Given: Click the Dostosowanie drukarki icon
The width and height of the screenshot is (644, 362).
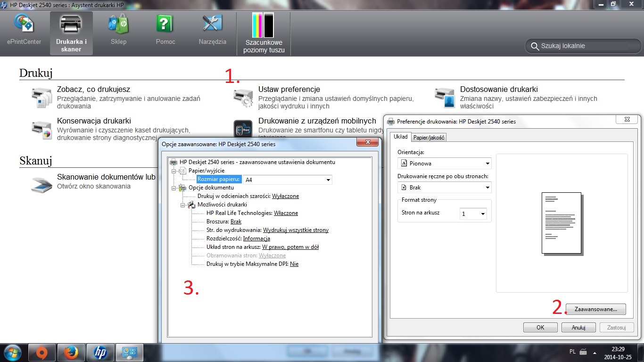Looking at the screenshot, I should click(x=445, y=98).
